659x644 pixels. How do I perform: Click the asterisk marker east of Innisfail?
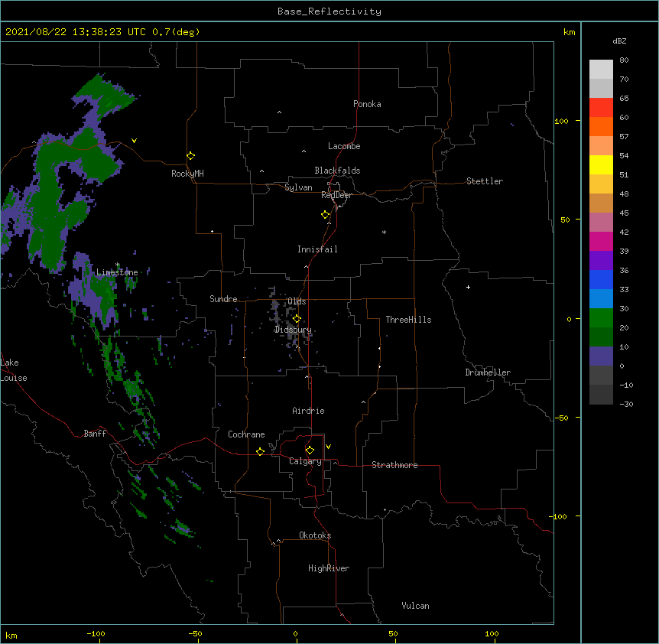pos(384,232)
